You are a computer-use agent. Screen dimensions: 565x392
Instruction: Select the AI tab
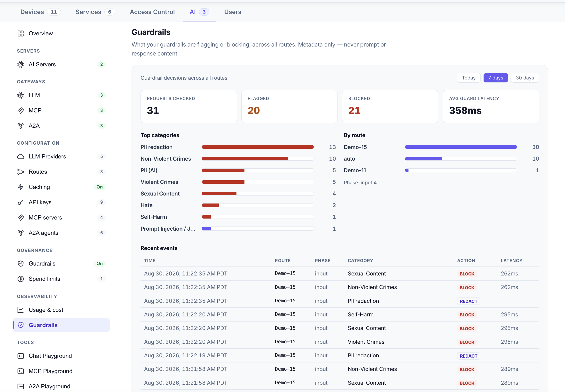(199, 12)
